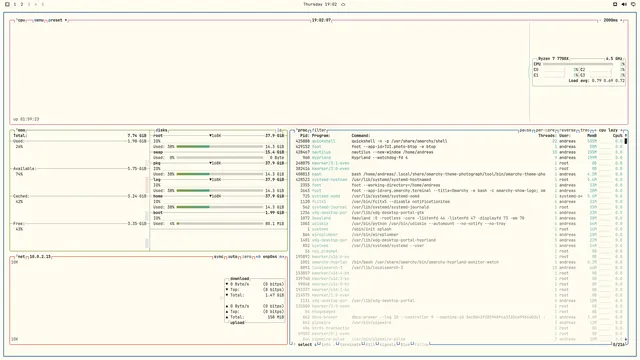Toggle the mem box label
640x360 pixels.
click(20, 130)
